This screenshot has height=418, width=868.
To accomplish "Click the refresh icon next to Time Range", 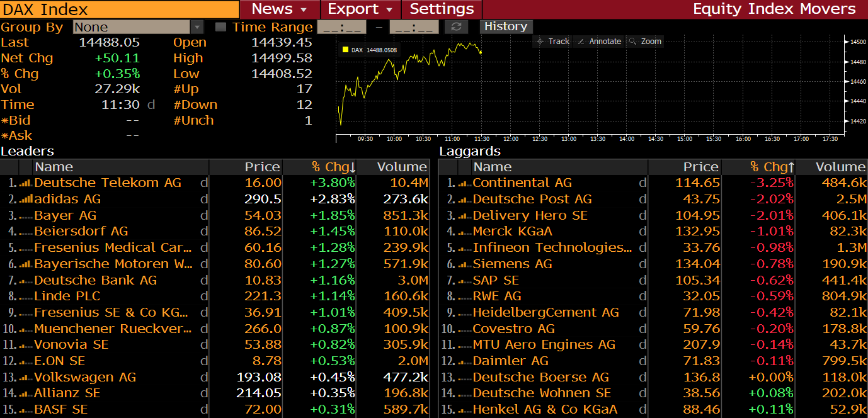I will coord(457,27).
